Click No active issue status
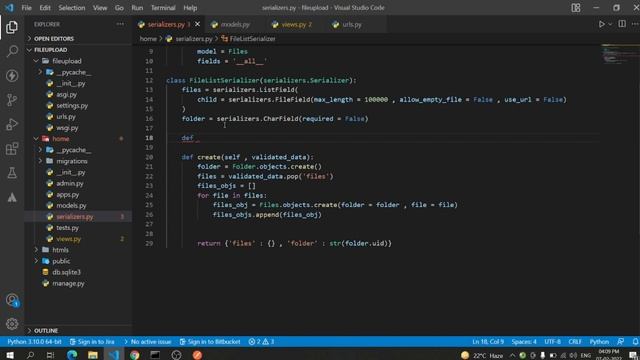Viewport: 640px width, 360px height. (147, 342)
